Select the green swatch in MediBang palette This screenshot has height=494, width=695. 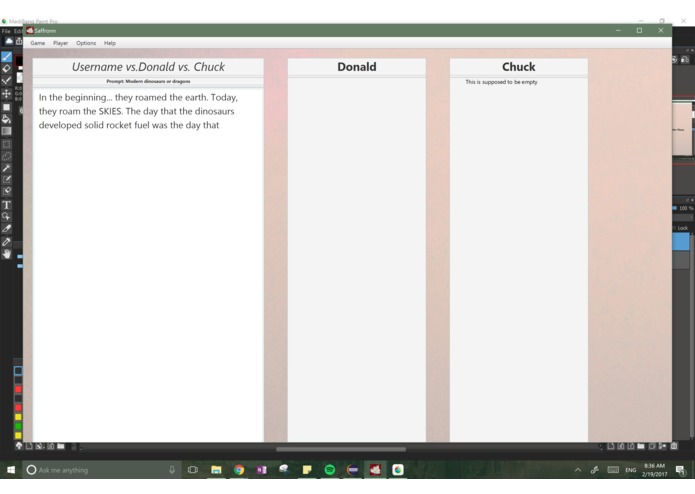(x=18, y=426)
